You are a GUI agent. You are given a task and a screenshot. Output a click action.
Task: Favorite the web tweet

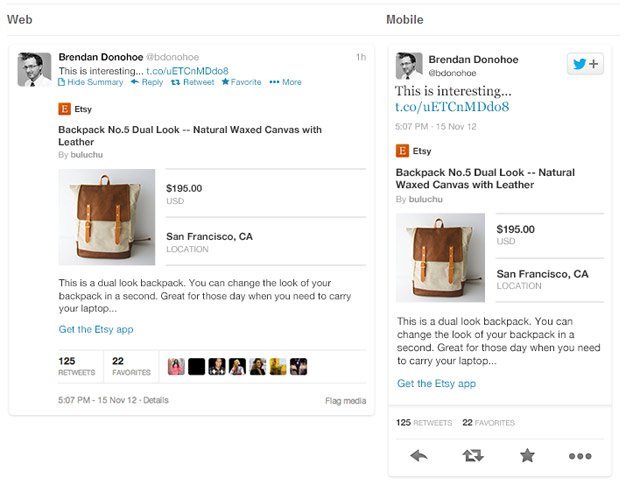[241, 82]
